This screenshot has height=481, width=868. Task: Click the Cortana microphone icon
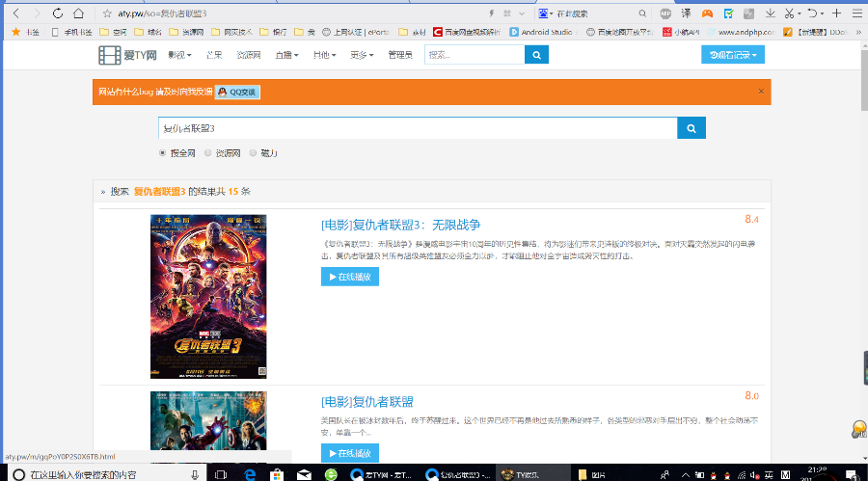click(x=195, y=474)
